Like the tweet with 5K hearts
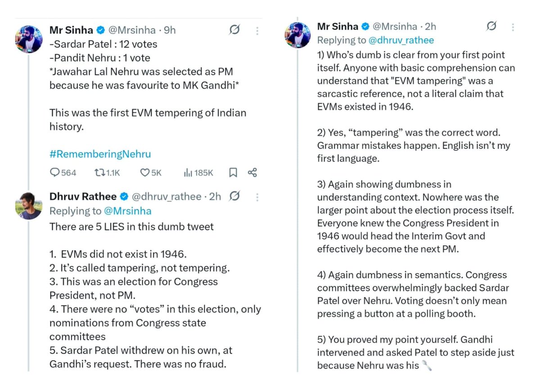540x392 pixels. 145,173
